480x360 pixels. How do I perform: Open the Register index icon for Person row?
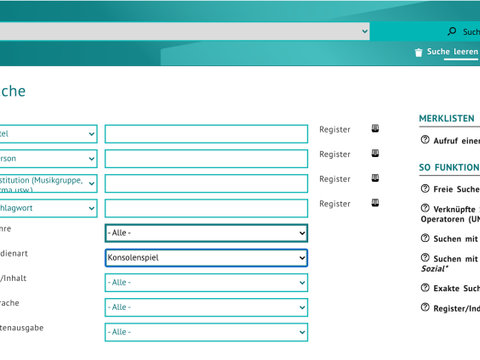click(x=375, y=153)
